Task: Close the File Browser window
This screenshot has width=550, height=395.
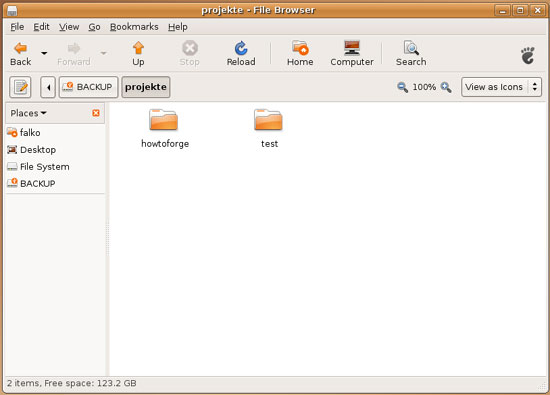Action: coord(537,10)
